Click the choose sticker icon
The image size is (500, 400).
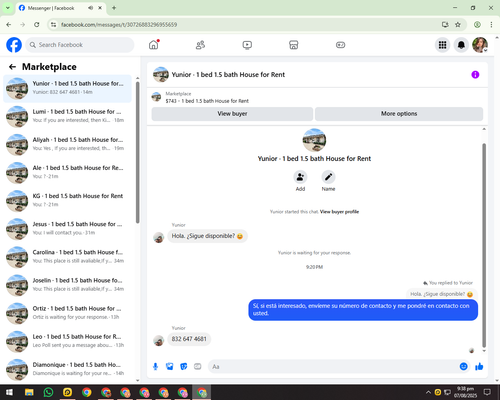coord(184,367)
